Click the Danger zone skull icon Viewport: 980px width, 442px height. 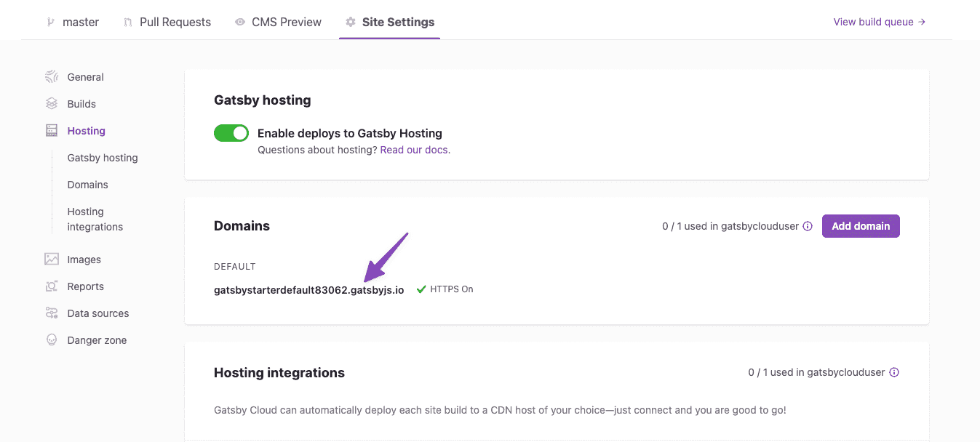click(52, 340)
